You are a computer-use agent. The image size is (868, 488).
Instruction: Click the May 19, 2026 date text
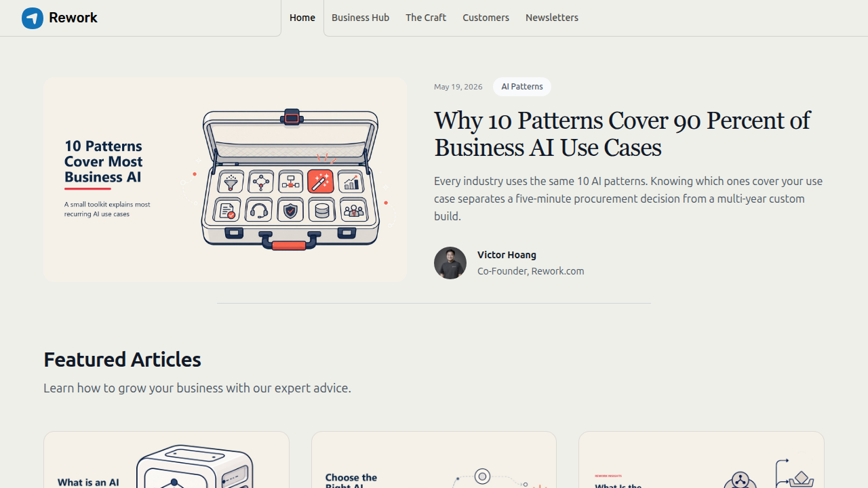pos(458,87)
